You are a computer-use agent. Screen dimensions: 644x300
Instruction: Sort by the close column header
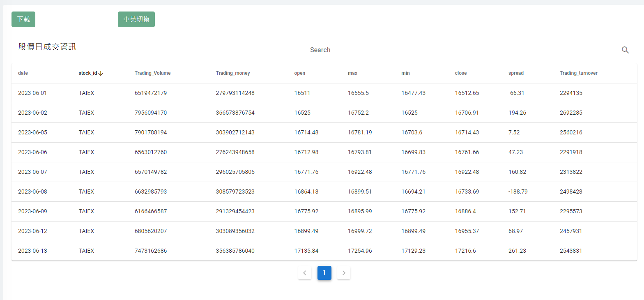point(461,73)
